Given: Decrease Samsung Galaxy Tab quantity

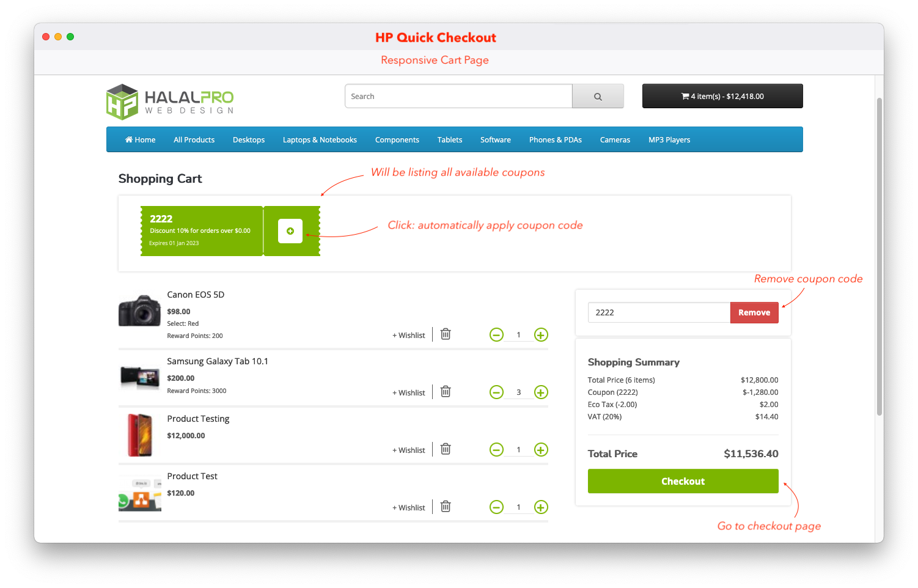Looking at the screenshot, I should click(x=496, y=392).
